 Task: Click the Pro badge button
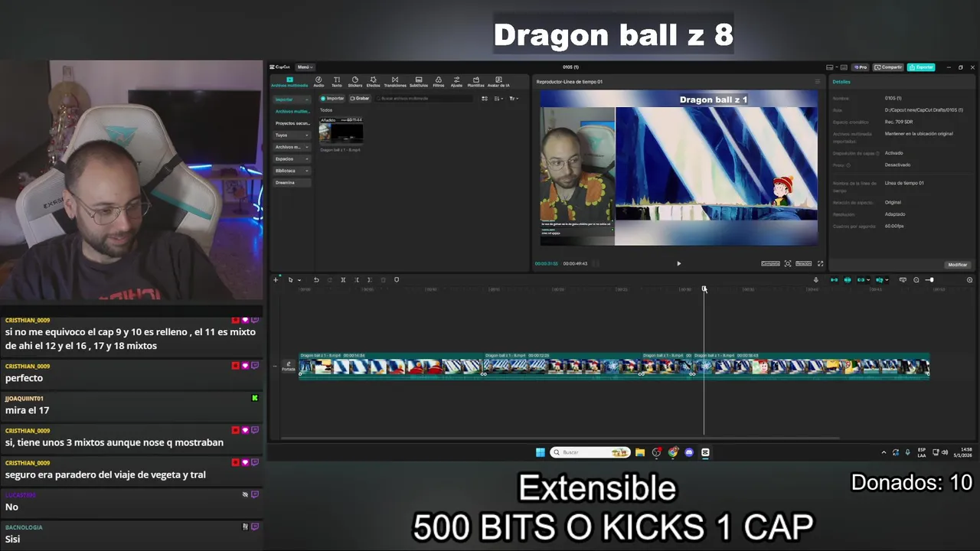tap(861, 67)
